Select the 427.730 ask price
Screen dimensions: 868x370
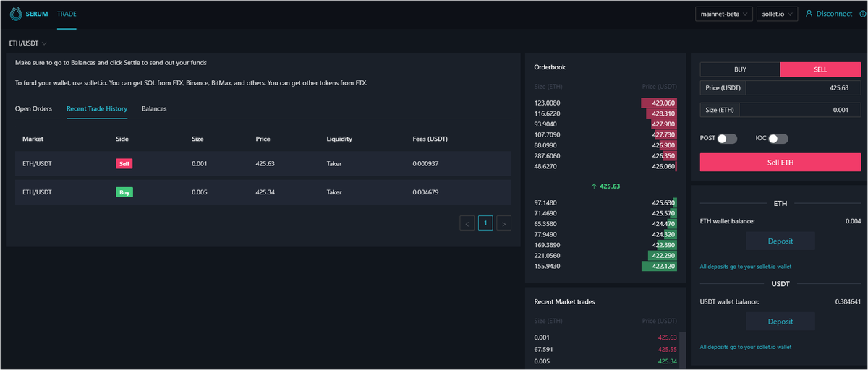click(x=663, y=134)
